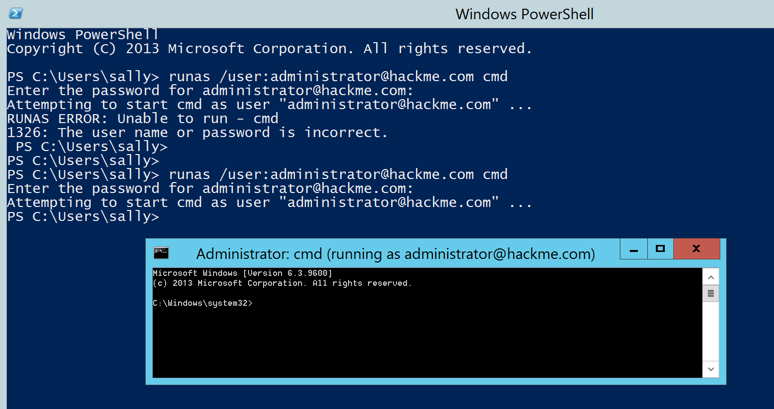Click the cmd title 'running as administrator@hackme.com'
This screenshot has width=774, height=409.
tap(395, 254)
